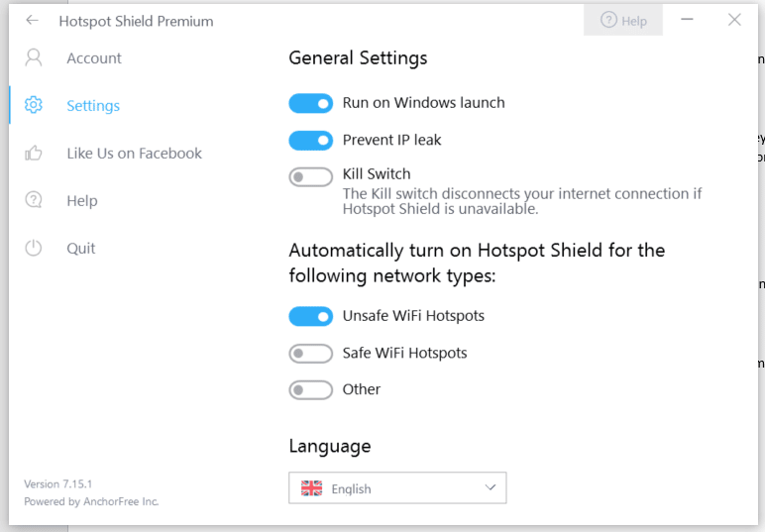The height and width of the screenshot is (532, 765).
Task: Enable the Kill Switch toggle
Action: (311, 177)
